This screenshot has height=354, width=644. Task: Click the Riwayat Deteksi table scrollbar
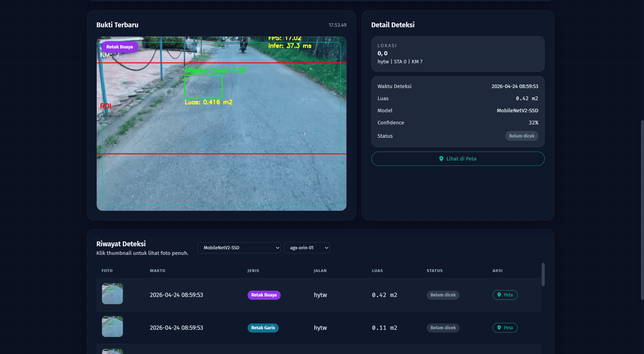[543, 275]
